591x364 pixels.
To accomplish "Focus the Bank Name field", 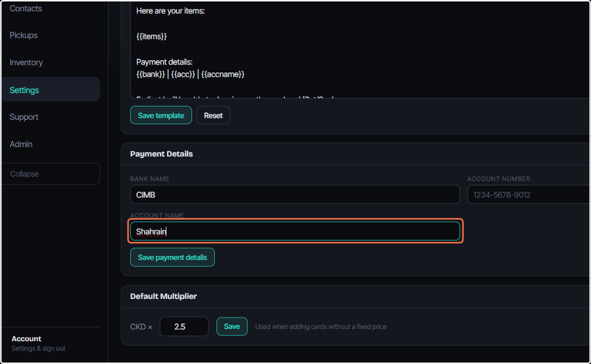I will click(x=295, y=195).
